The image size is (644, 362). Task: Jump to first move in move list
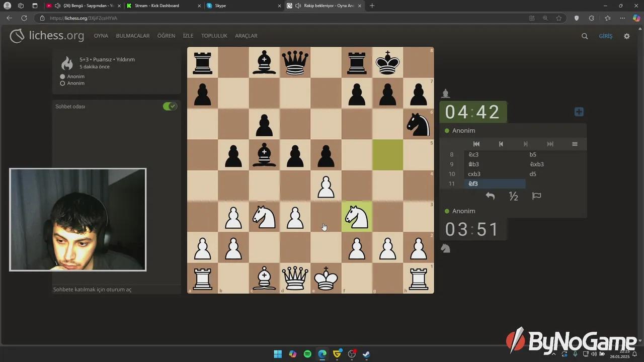[476, 144]
